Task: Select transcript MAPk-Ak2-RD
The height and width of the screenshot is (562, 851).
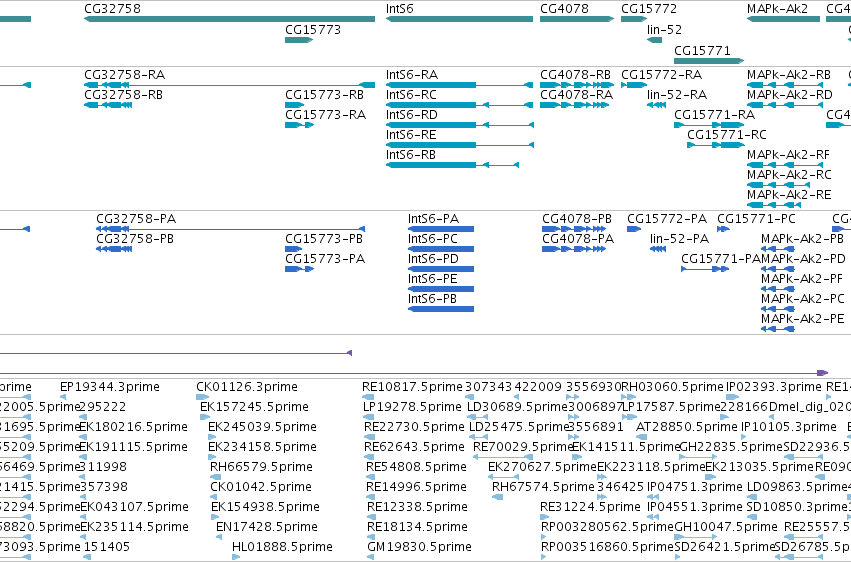Action: coord(785,105)
